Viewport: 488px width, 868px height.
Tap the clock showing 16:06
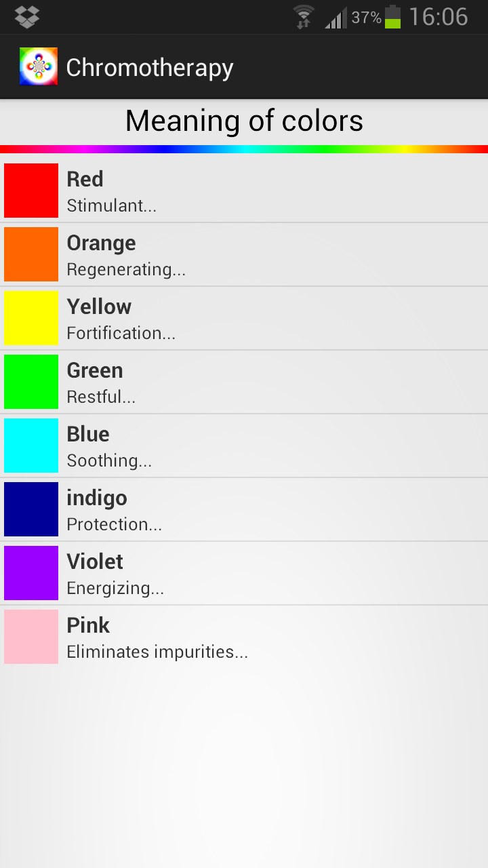[438, 16]
